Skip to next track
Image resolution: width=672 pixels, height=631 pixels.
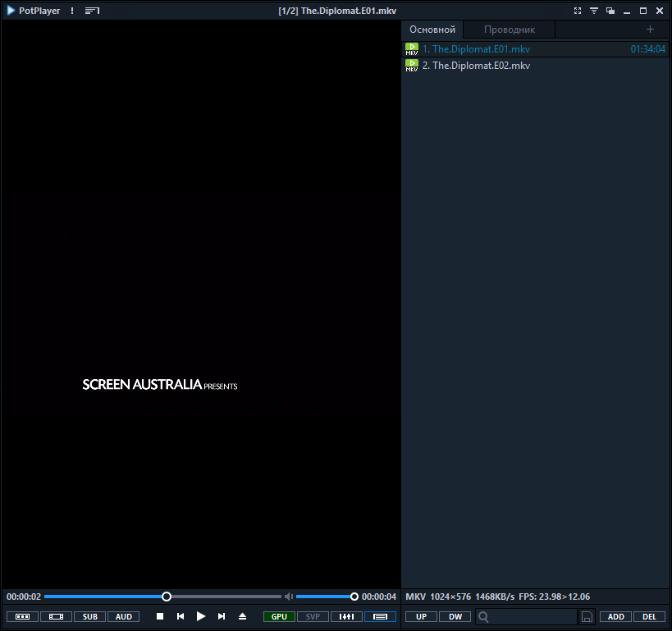tap(222, 616)
